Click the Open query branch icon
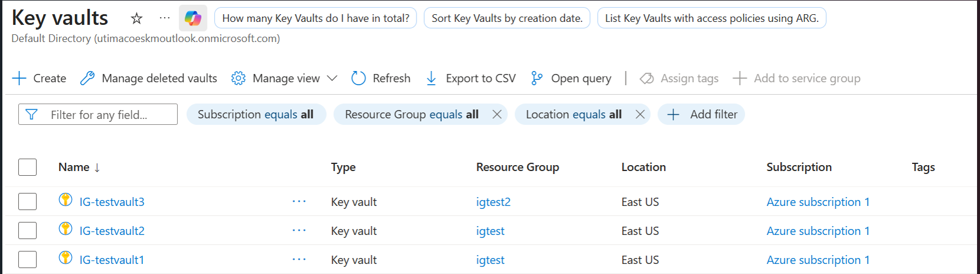Screen dimensions: 980x274 coord(536,78)
